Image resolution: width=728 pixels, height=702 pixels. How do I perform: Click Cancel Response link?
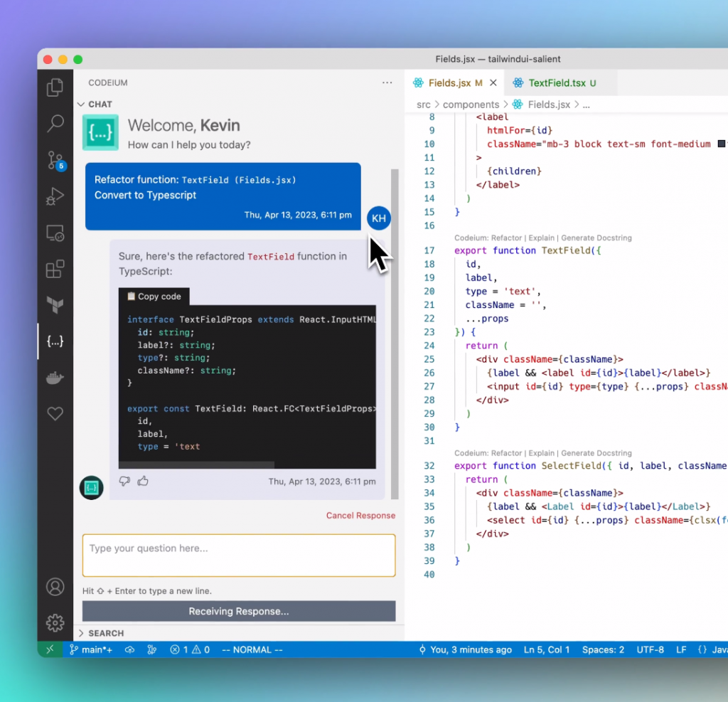360,516
